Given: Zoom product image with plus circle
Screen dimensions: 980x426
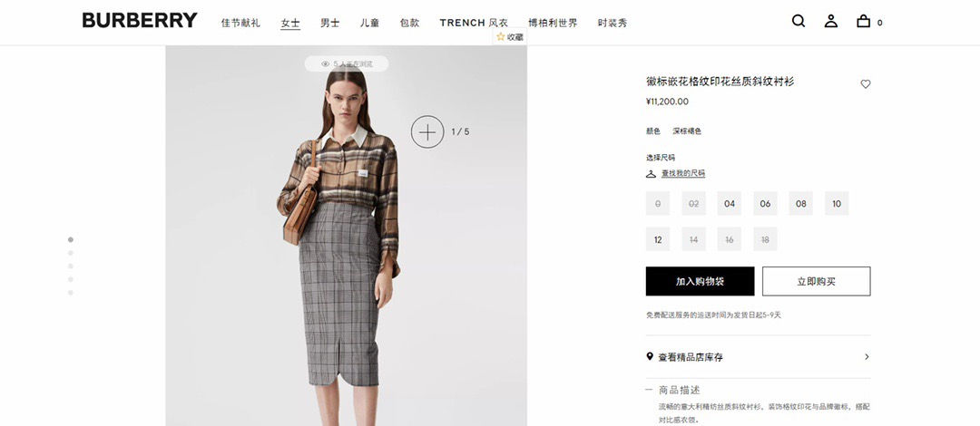Looking at the screenshot, I should click(x=427, y=131).
